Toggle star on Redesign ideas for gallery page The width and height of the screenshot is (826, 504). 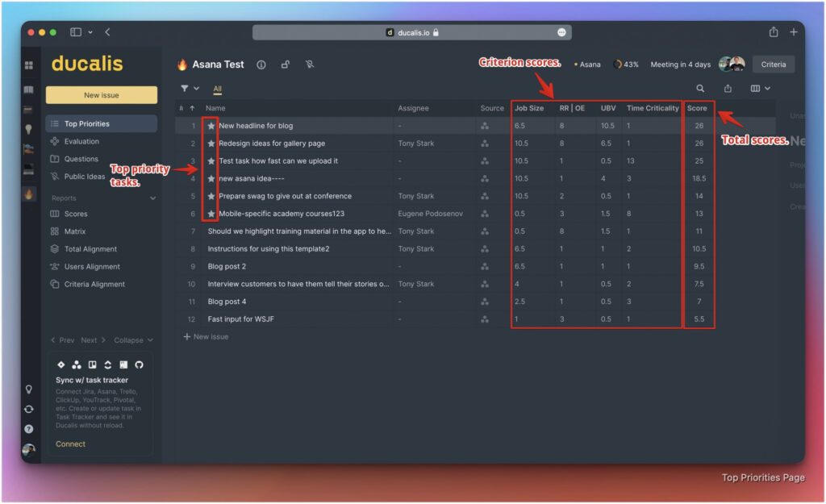point(211,144)
